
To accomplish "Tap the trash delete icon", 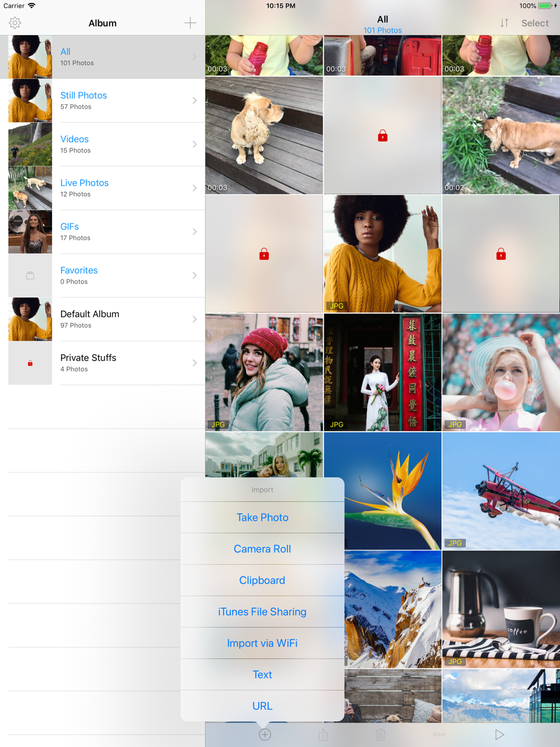I will pyautogui.click(x=381, y=735).
